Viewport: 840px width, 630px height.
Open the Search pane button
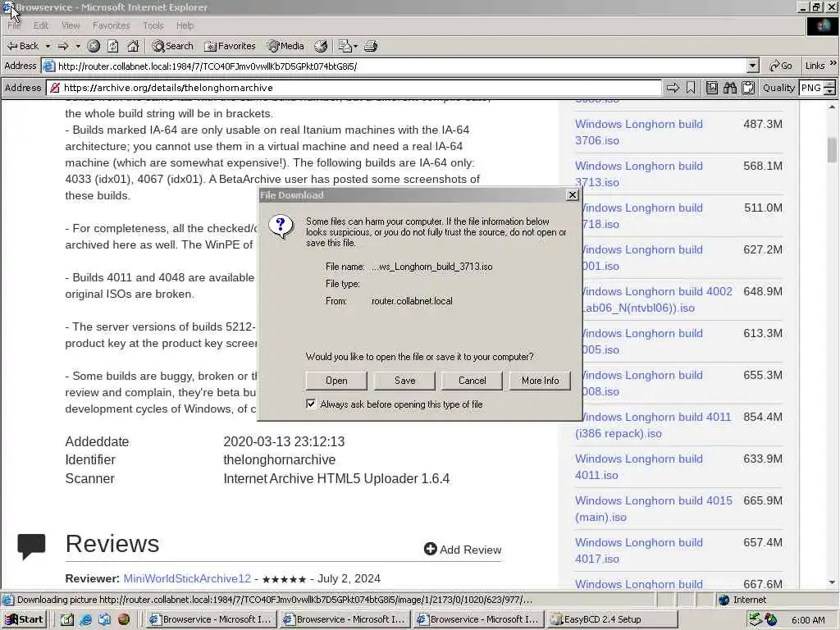(x=172, y=46)
